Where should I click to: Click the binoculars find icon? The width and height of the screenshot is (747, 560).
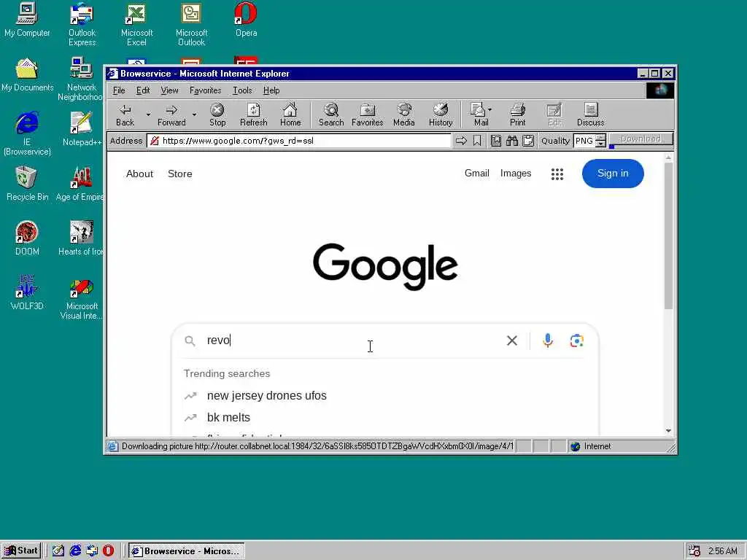(512, 141)
